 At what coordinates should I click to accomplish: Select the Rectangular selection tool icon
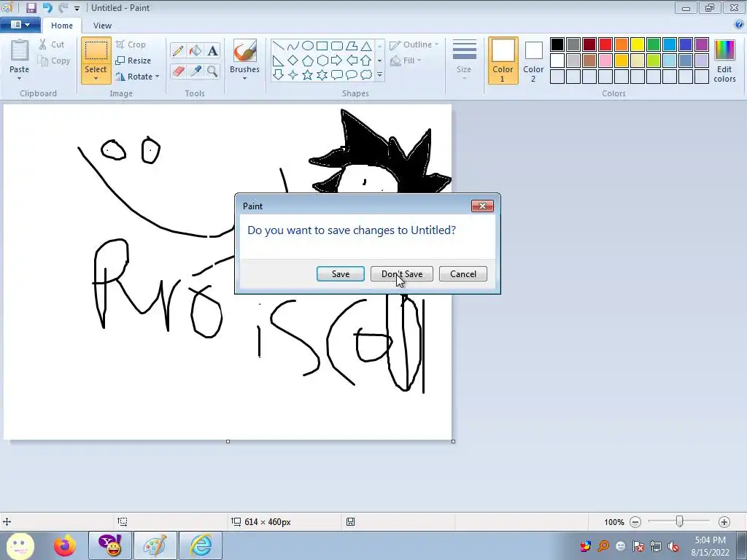pos(96,50)
